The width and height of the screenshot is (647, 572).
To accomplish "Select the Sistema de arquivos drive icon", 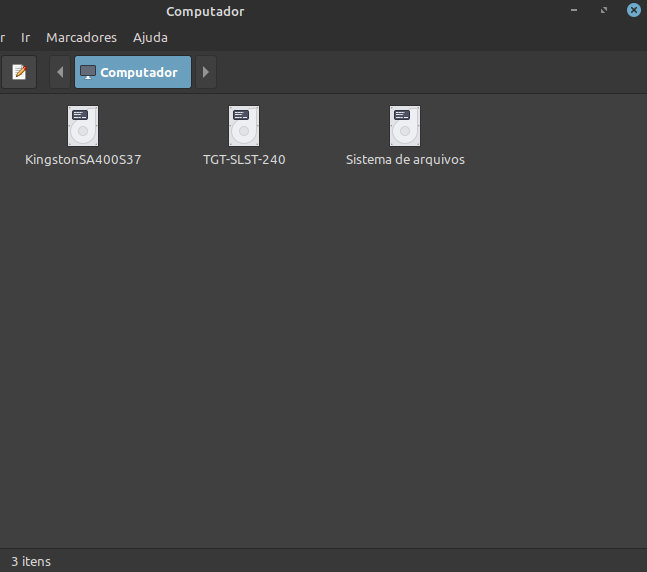I will pos(405,126).
